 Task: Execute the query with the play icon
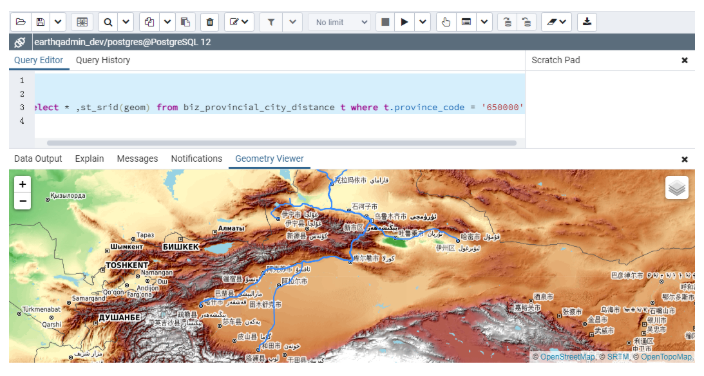[x=404, y=22]
